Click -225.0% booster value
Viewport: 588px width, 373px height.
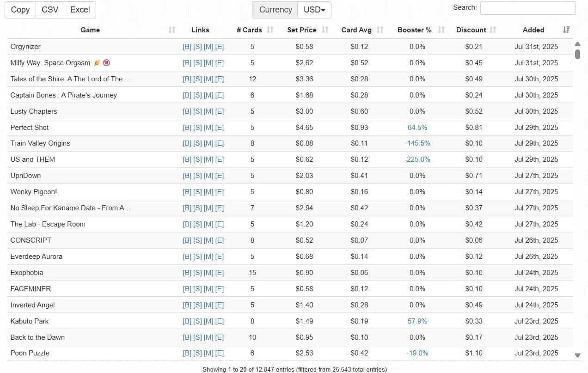[417, 159]
